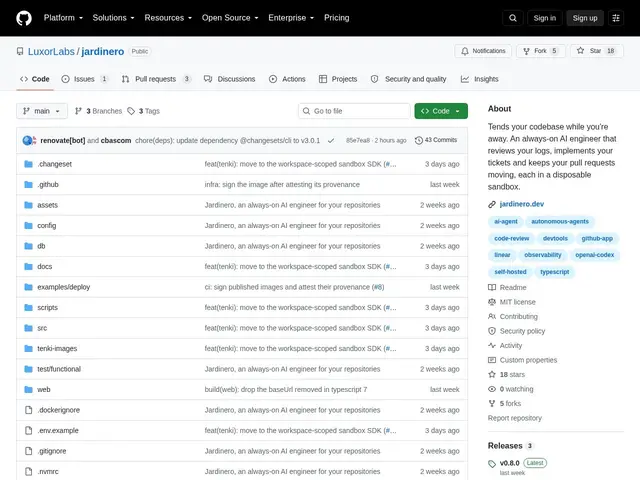640x480 pixels.
Task: Open the main branch selector
Action: [x=42, y=111]
